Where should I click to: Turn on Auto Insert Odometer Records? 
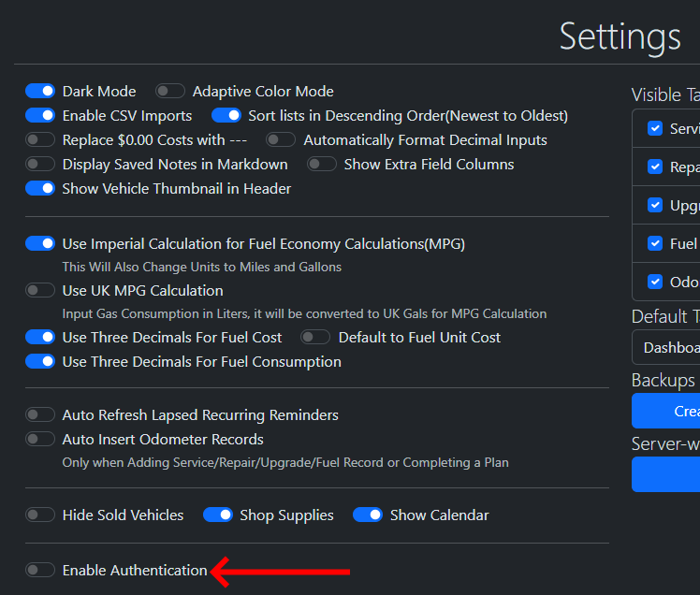tap(40, 440)
